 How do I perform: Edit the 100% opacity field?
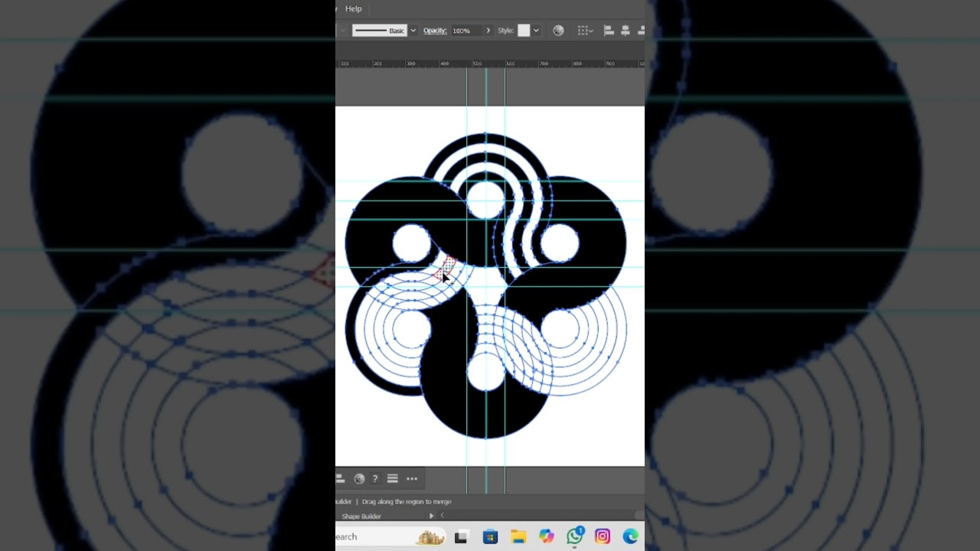[466, 31]
